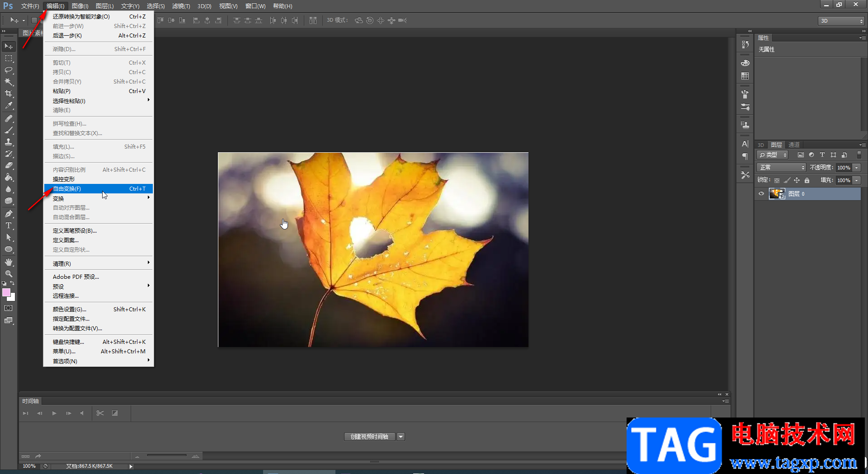This screenshot has width=868, height=474.
Task: Select the Crop tool
Action: click(x=9, y=94)
